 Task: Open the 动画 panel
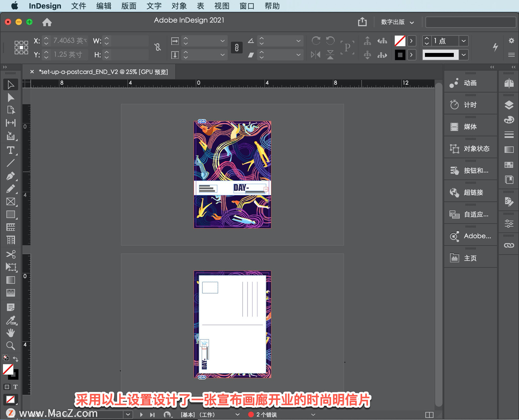pyautogui.click(x=470, y=83)
